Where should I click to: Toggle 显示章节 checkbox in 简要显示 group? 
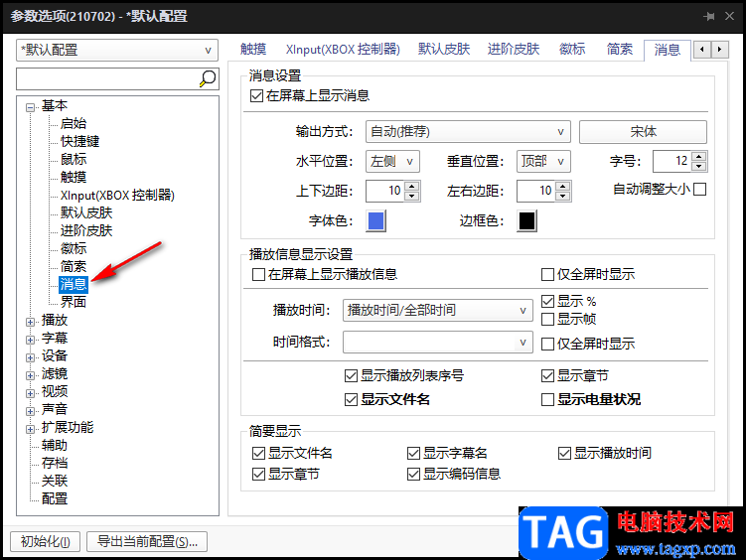(258, 474)
